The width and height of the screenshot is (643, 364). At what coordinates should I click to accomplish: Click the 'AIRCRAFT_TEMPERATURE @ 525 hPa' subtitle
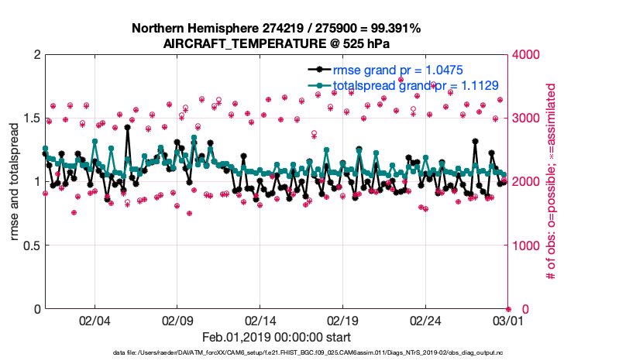277,43
